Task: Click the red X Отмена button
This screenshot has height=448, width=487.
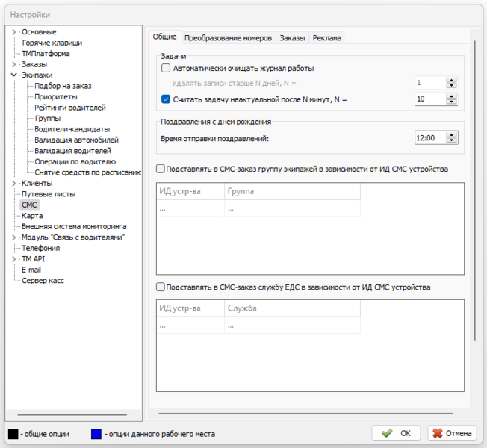Action: tap(451, 433)
